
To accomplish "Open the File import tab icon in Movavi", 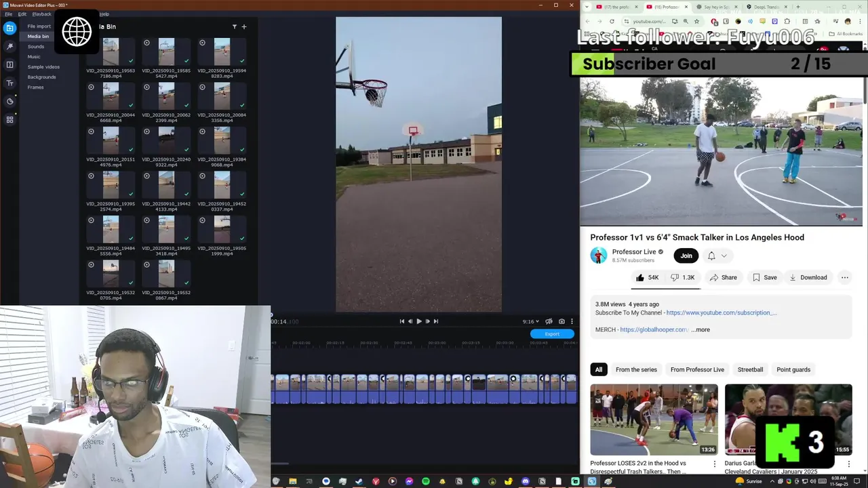I will tap(9, 28).
